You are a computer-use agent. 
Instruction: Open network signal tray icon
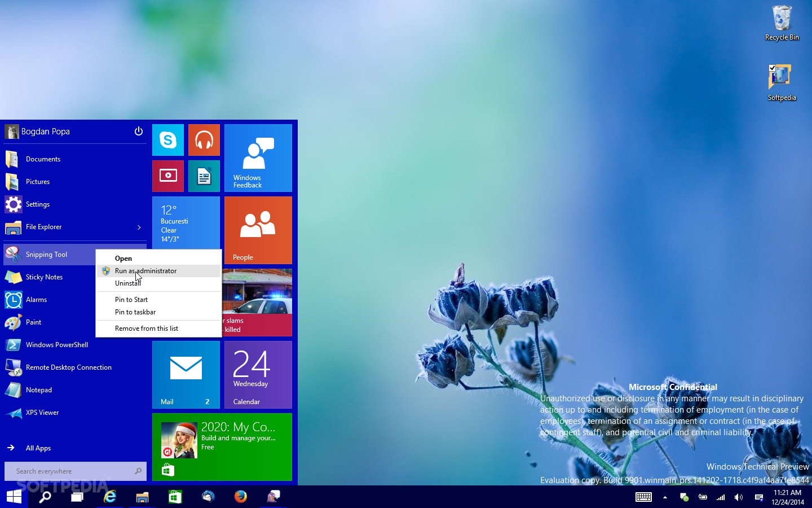(721, 497)
